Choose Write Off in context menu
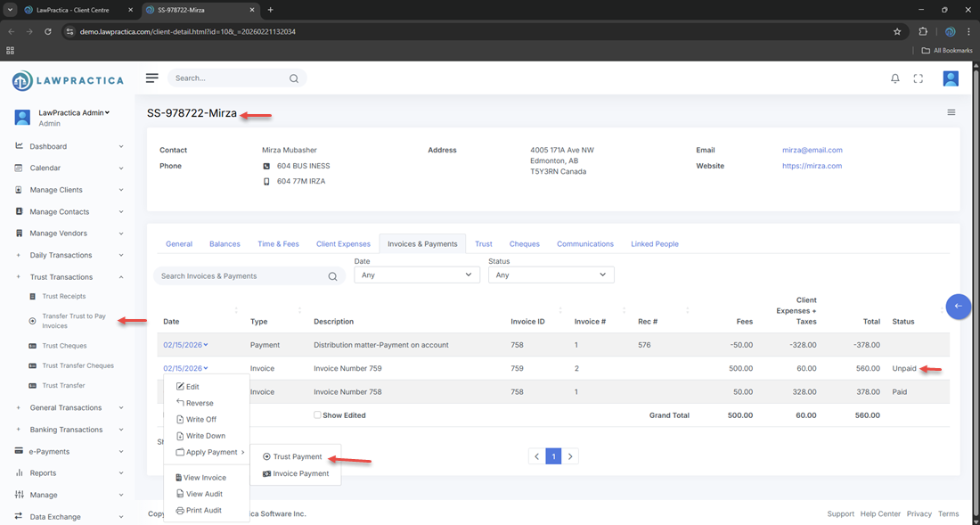The height and width of the screenshot is (525, 980). tap(200, 420)
